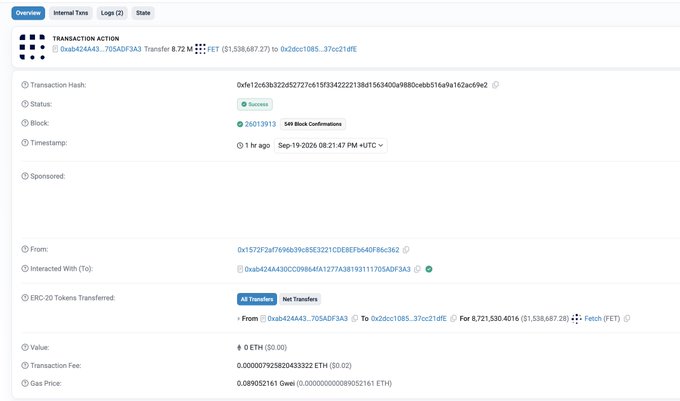
Task: Copy the Fetch (FET) token address
Action: (x=627, y=319)
